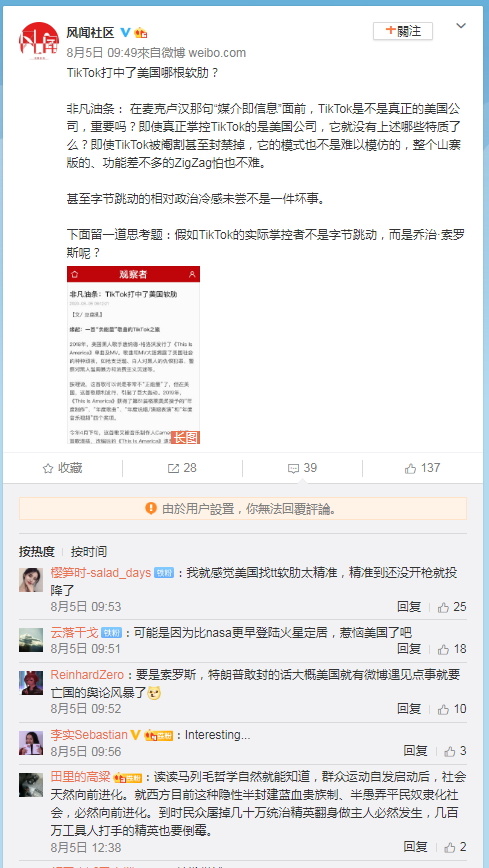The height and width of the screenshot is (868, 489).
Task: Sort comments by 按热度
Action: click(x=37, y=551)
